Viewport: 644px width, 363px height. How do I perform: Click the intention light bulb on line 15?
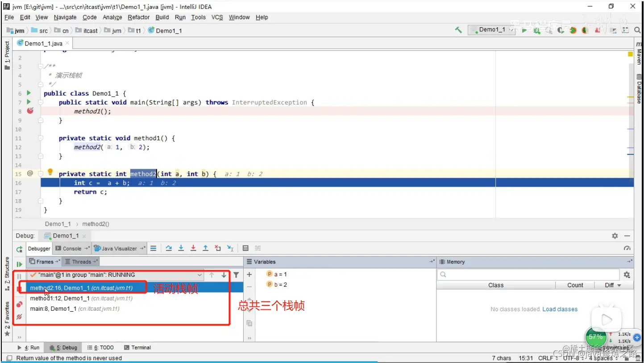click(x=50, y=172)
